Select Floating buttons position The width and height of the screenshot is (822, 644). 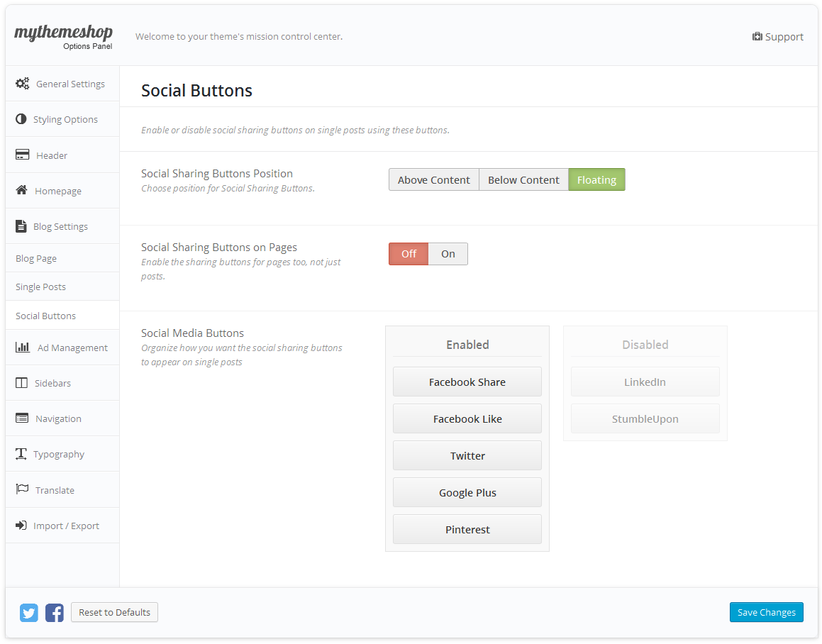pos(596,180)
